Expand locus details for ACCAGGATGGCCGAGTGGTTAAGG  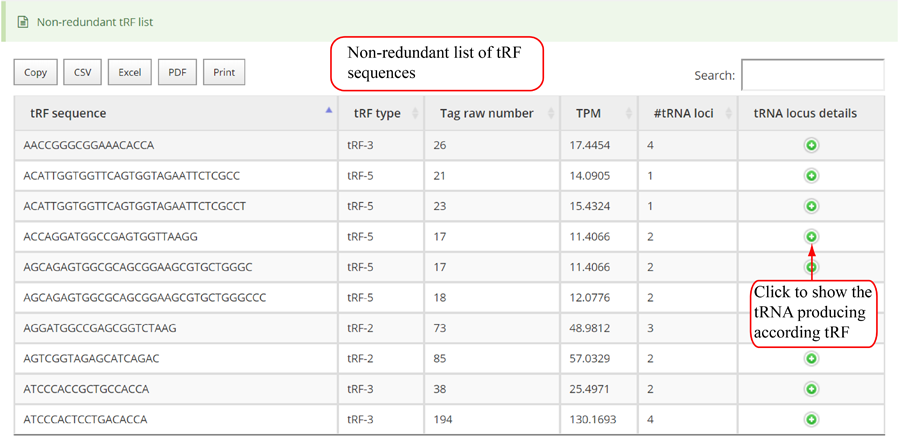click(x=811, y=237)
